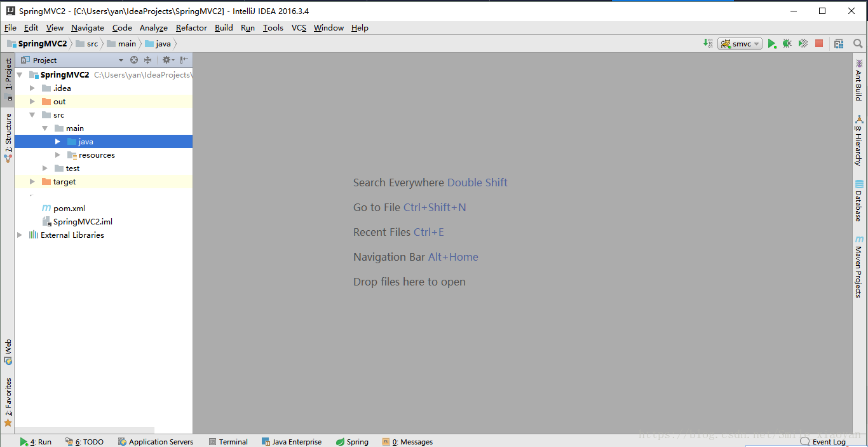Click src breadcrumb in the navigation bar
868x447 pixels.
[86, 43]
